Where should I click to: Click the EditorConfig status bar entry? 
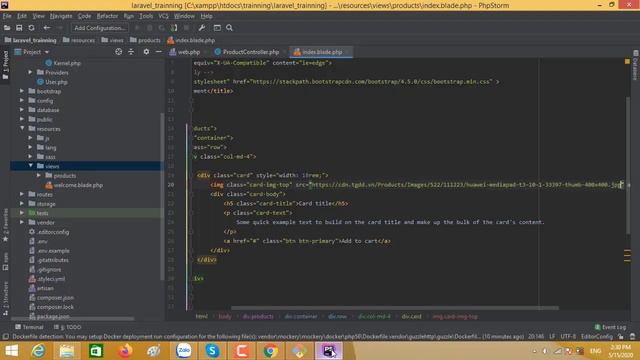pyautogui.click(x=596, y=336)
